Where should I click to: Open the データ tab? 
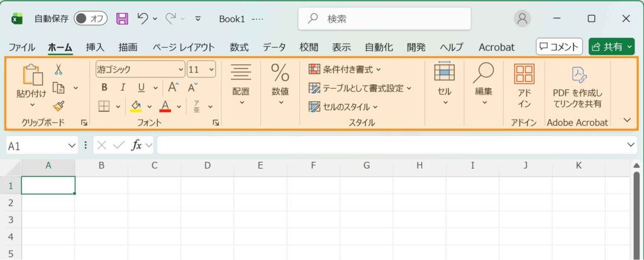click(274, 47)
